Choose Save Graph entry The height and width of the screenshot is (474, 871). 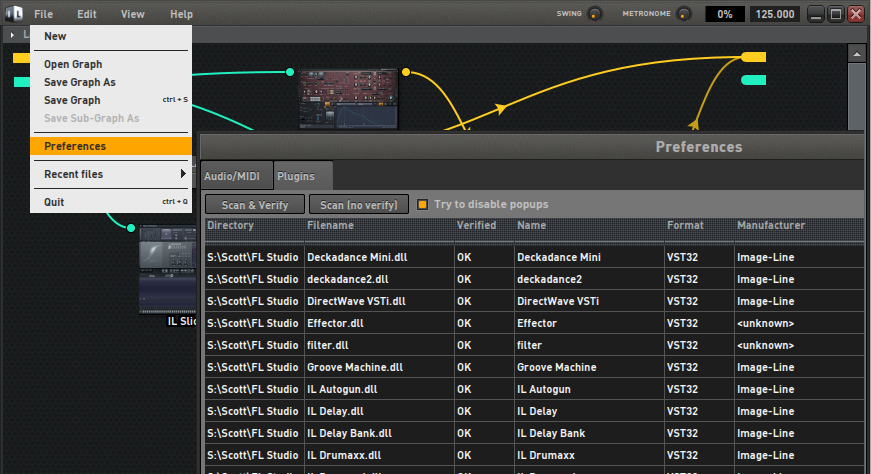(111, 100)
